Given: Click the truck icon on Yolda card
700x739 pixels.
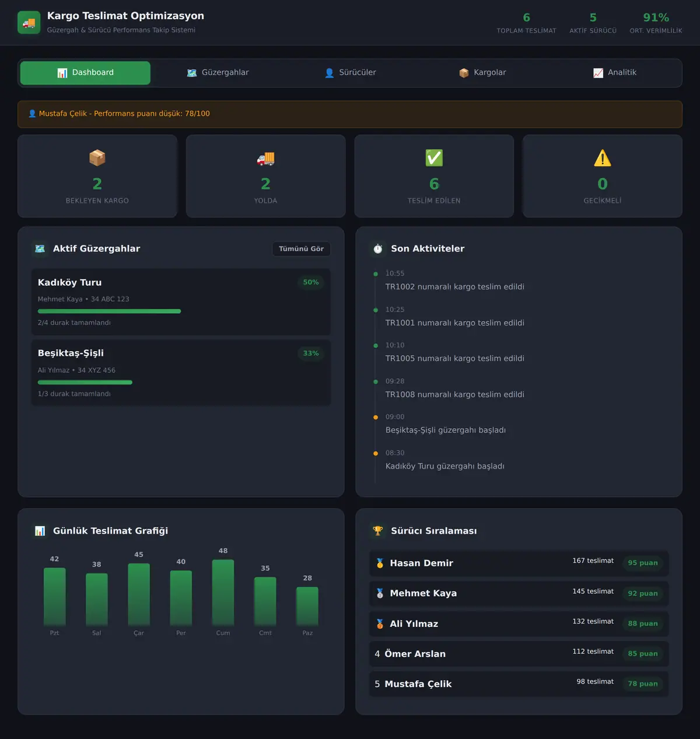Looking at the screenshot, I should pos(265,158).
